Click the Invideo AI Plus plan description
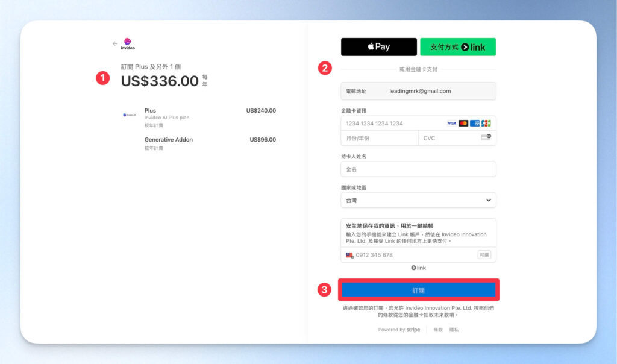 (x=167, y=118)
